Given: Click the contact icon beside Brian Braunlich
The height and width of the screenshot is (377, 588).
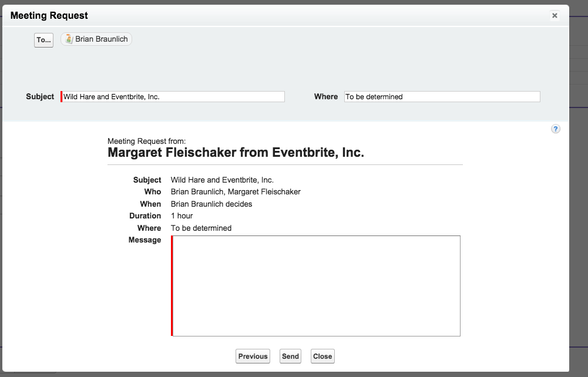Looking at the screenshot, I should point(69,39).
